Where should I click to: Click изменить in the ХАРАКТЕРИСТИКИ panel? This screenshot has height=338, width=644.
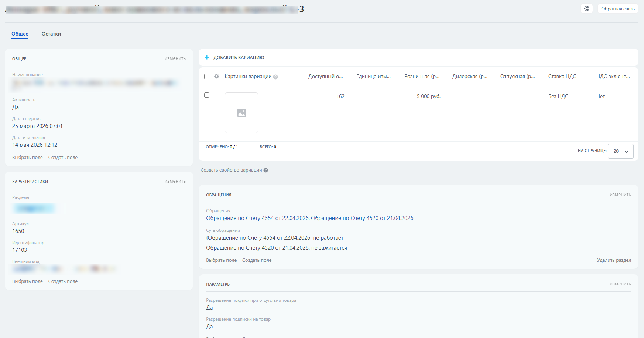(x=175, y=181)
